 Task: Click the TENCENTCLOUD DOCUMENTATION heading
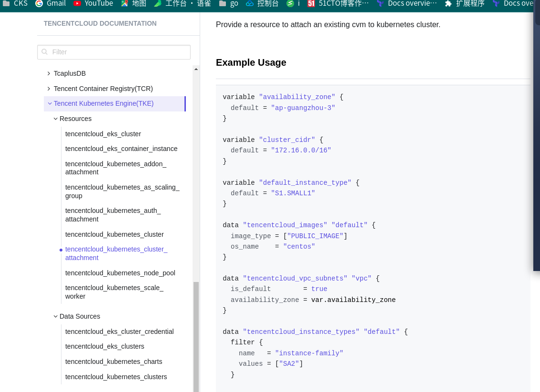[x=100, y=23]
